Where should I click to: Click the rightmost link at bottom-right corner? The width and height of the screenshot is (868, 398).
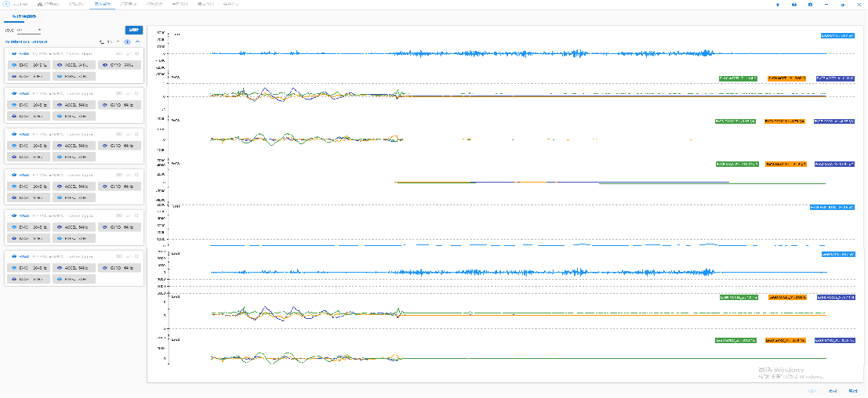click(x=852, y=390)
